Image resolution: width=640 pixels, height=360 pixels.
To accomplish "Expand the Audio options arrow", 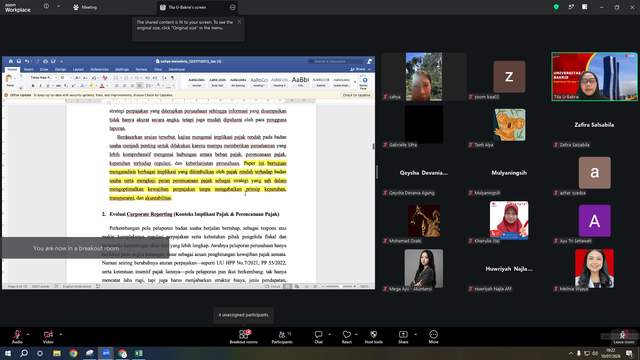I will tap(28, 334).
